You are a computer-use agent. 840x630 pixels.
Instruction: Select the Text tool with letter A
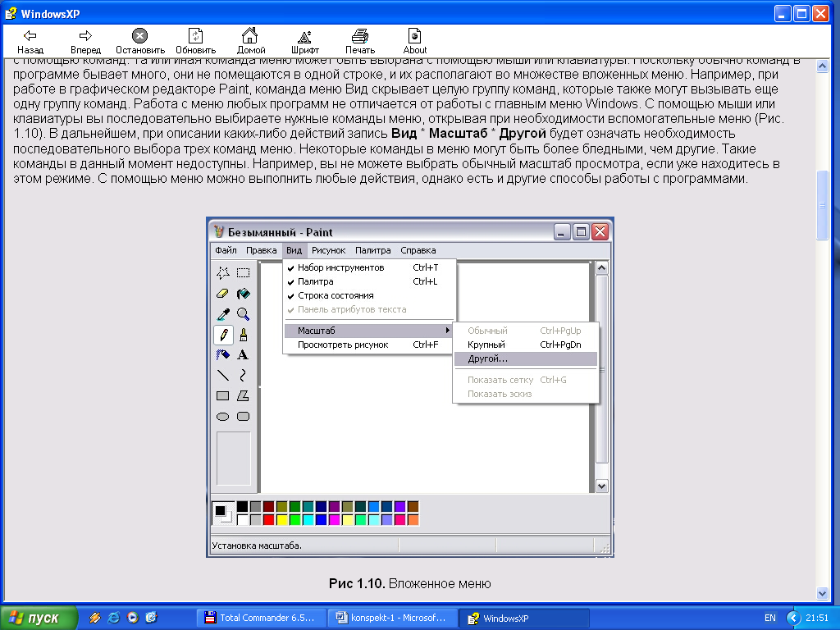(x=243, y=354)
